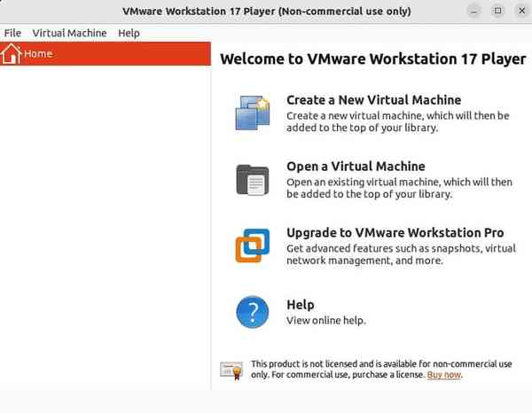Click the Open a Virtual Machine folder icon
532x413 pixels.
(x=253, y=180)
